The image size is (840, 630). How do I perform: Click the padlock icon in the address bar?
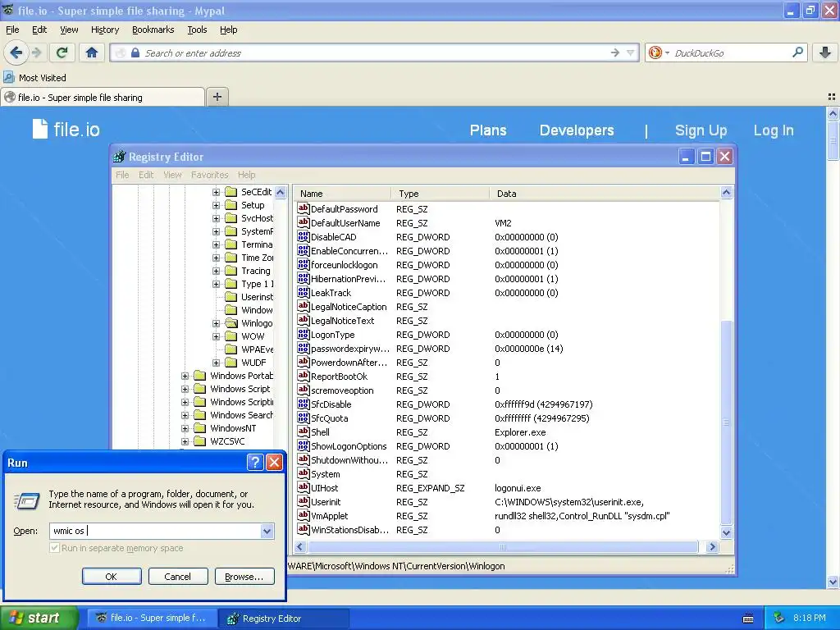tap(135, 52)
